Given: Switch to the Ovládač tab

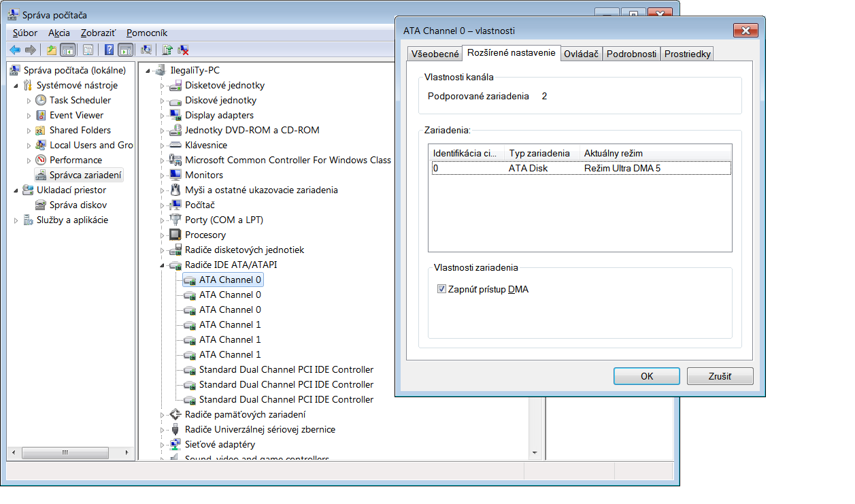Looking at the screenshot, I should pos(582,54).
